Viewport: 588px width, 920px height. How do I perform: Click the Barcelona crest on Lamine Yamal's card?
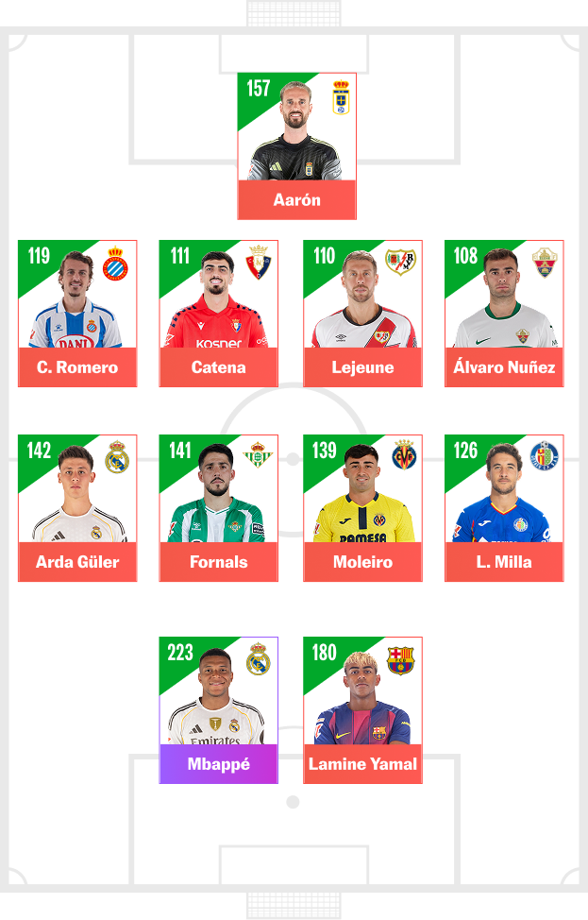pos(400,660)
